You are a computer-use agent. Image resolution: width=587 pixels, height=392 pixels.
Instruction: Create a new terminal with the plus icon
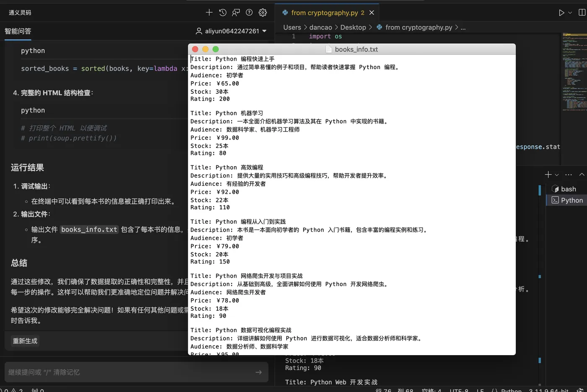[x=548, y=175]
